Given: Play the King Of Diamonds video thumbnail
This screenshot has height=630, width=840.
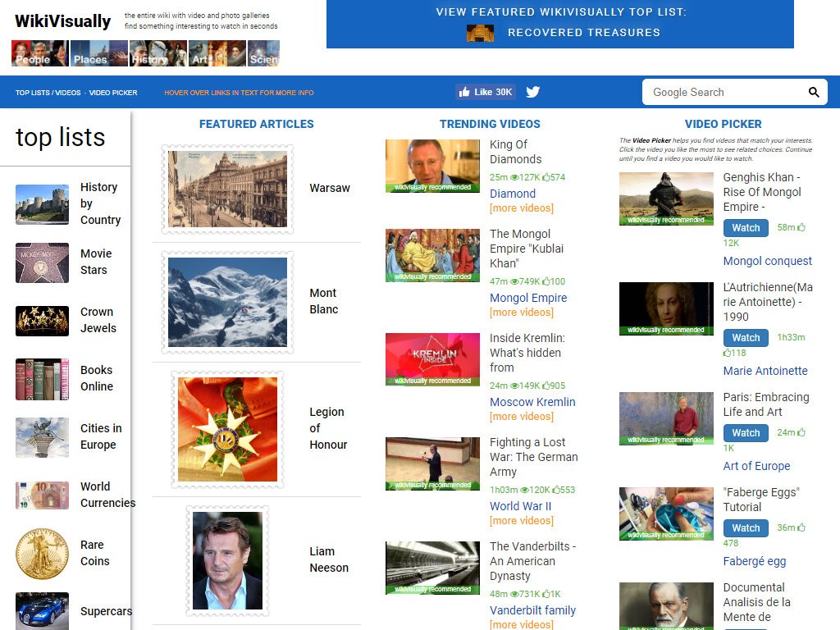Looking at the screenshot, I should (x=433, y=166).
